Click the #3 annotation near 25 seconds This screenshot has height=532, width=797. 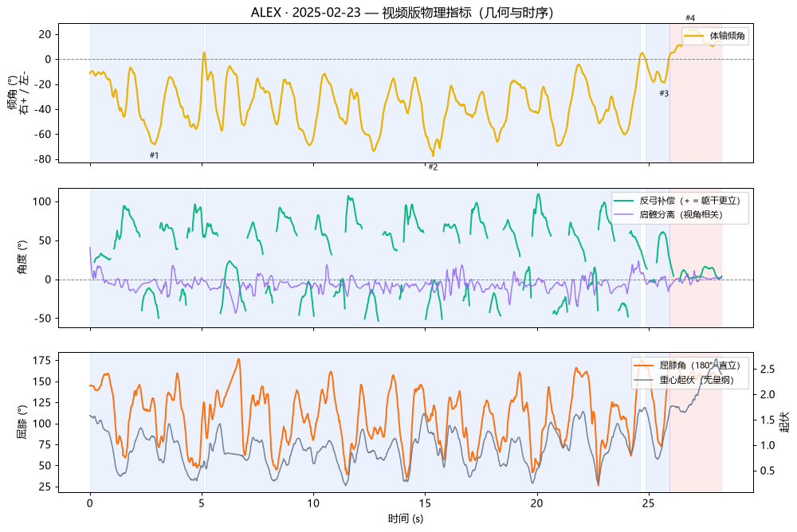point(664,93)
